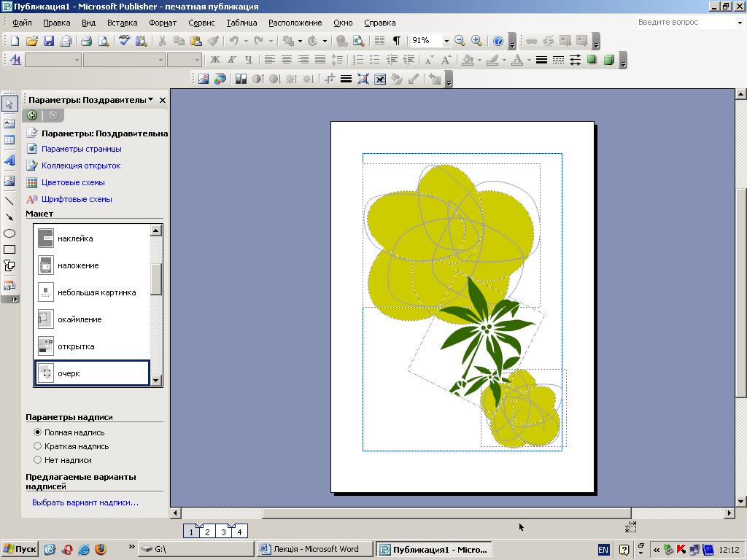
Task: Click the Save icon in the toolbar
Action: point(49,41)
